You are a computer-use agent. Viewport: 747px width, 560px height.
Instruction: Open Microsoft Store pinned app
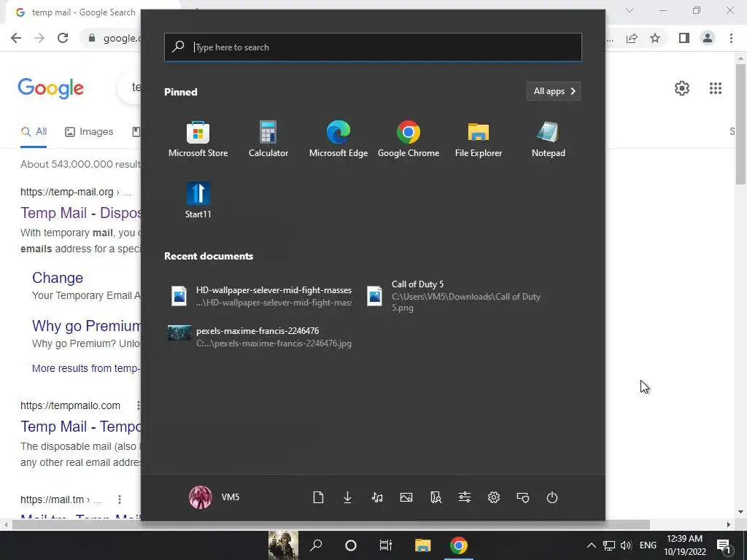198,139
